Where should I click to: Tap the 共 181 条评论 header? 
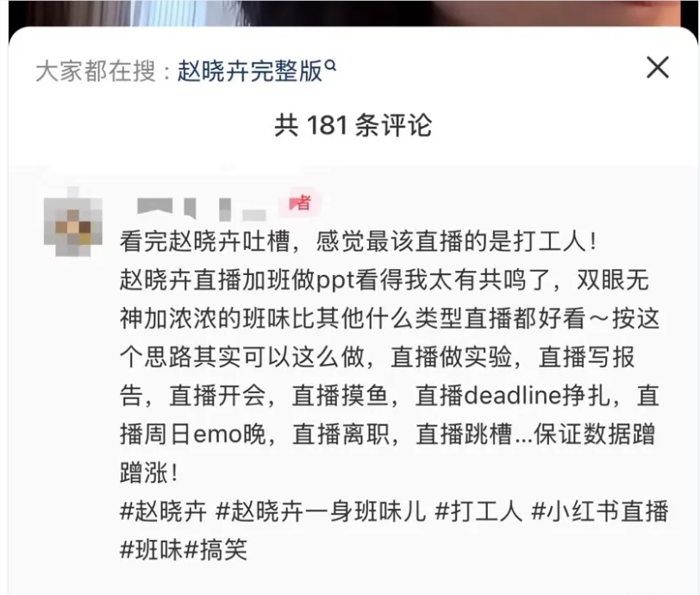pos(353,125)
